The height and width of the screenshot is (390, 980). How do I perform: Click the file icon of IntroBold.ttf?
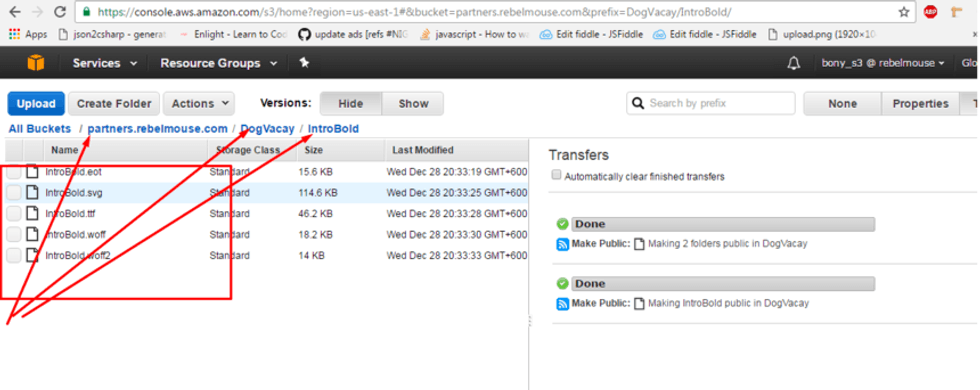[32, 214]
